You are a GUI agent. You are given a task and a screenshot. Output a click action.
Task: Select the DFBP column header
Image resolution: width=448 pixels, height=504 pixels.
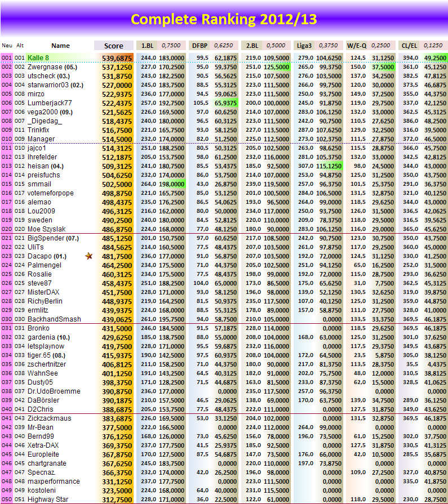pyautogui.click(x=199, y=46)
